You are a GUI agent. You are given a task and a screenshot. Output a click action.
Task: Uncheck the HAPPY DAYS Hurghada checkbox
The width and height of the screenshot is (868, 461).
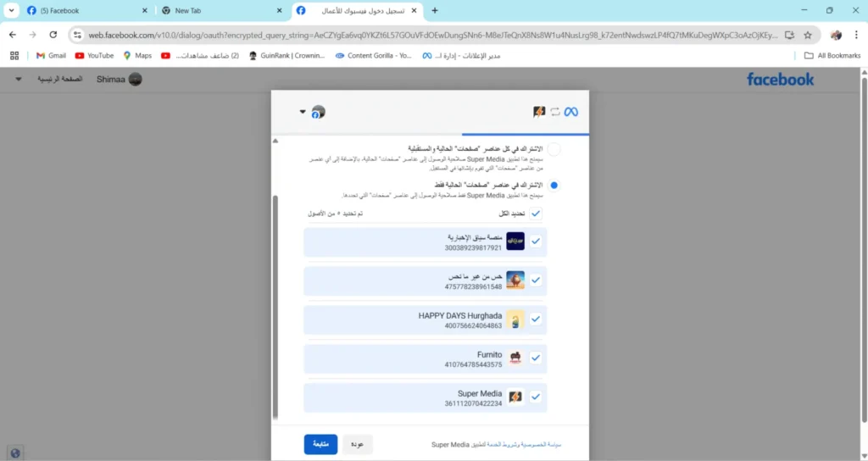point(536,319)
